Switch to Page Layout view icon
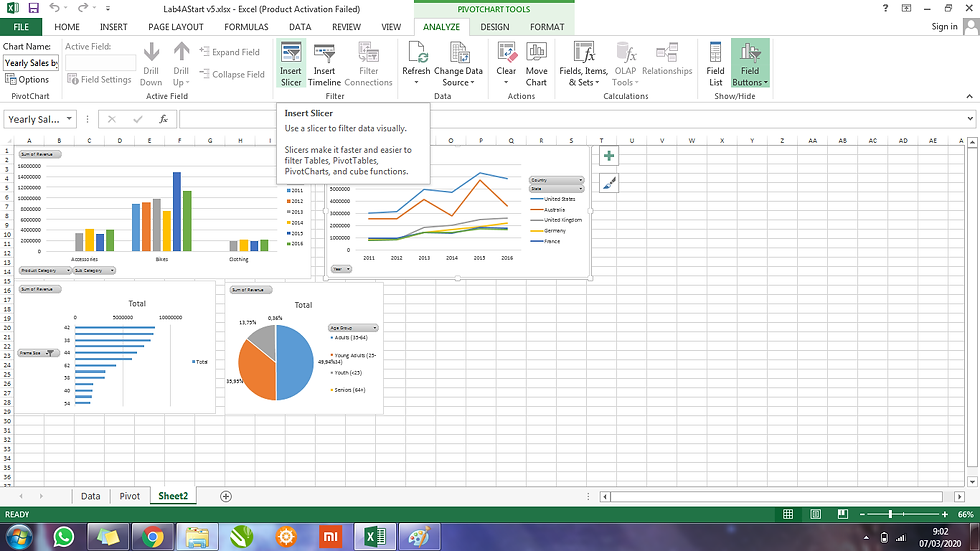Viewport: 980px width, 551px height. click(x=816, y=514)
